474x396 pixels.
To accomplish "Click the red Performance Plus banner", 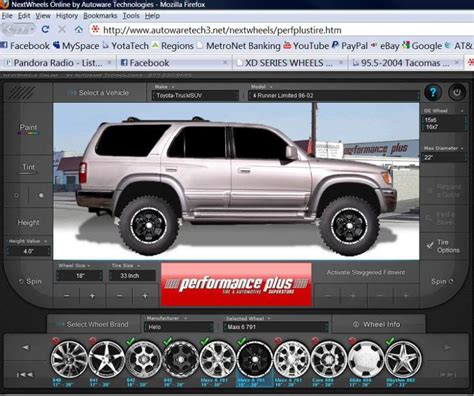I will [236, 284].
